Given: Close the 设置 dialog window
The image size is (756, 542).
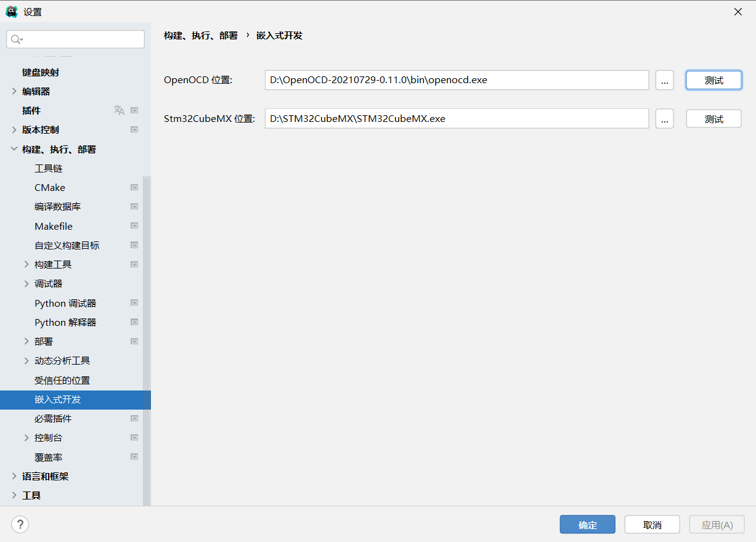Looking at the screenshot, I should tap(738, 12).
